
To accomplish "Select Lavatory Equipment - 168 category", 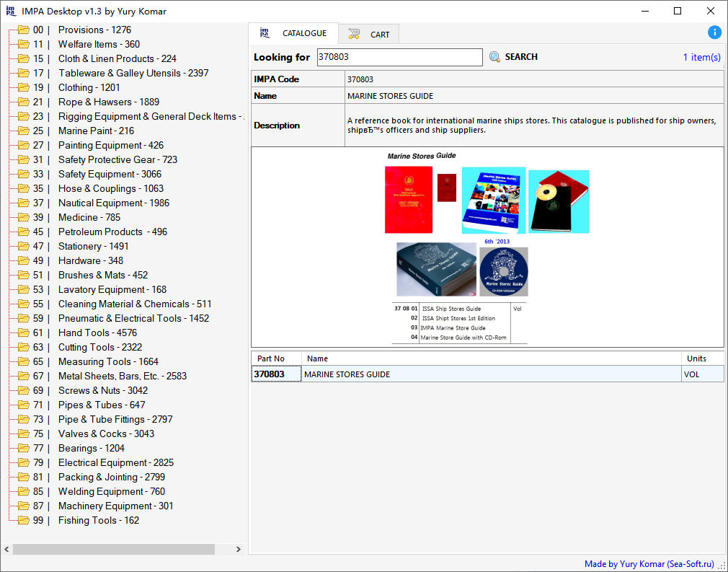I will [112, 289].
